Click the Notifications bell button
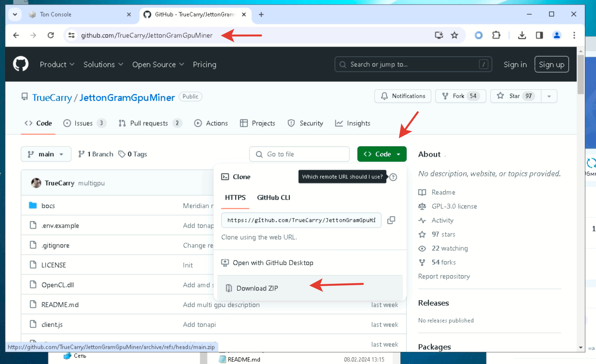This screenshot has height=364, width=596. [x=403, y=96]
